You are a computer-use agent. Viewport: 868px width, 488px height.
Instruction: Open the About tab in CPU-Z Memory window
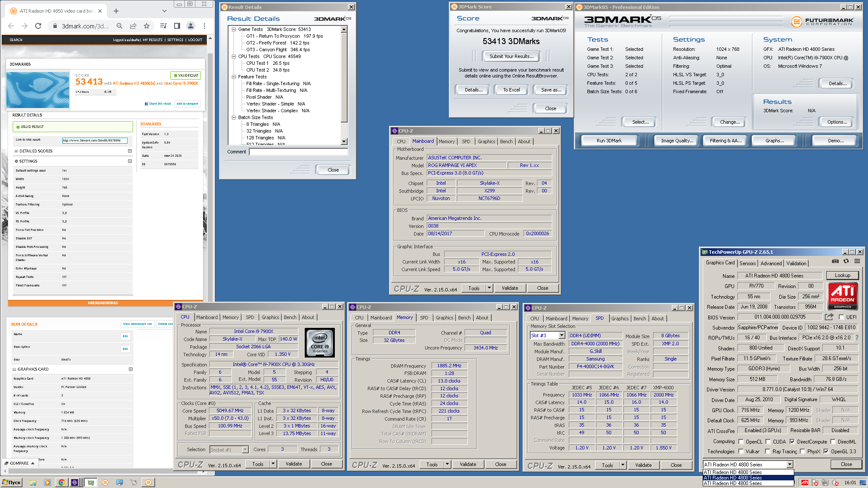(x=482, y=318)
